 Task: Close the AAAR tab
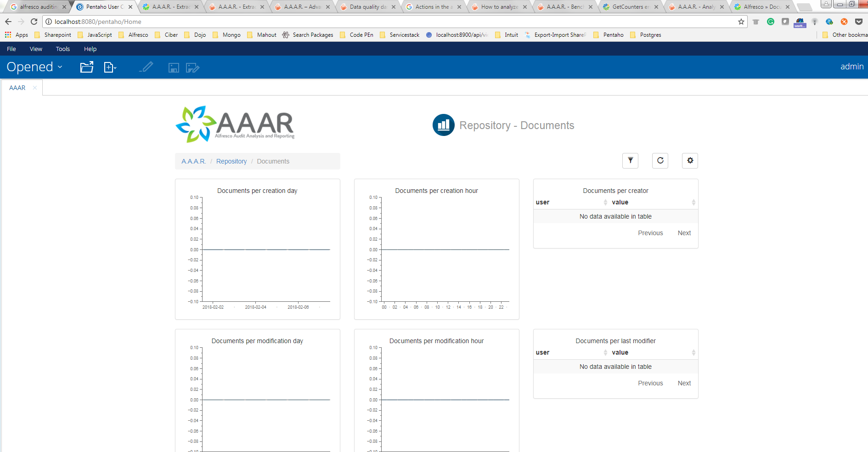pyautogui.click(x=35, y=88)
